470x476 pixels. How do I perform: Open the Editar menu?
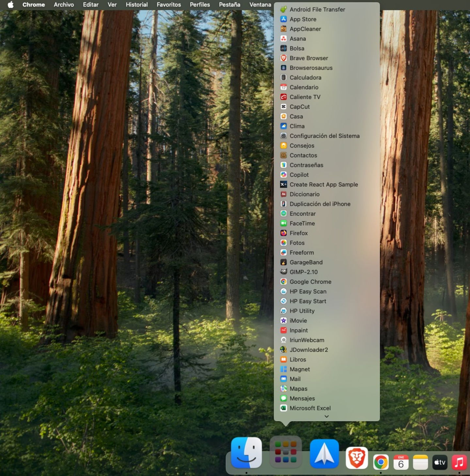click(x=91, y=5)
